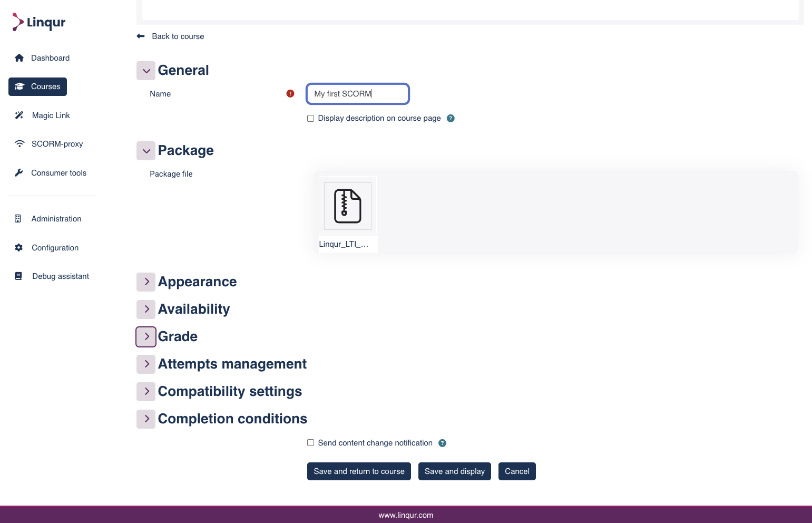Open help for Display description option
812x523 pixels.
451,118
